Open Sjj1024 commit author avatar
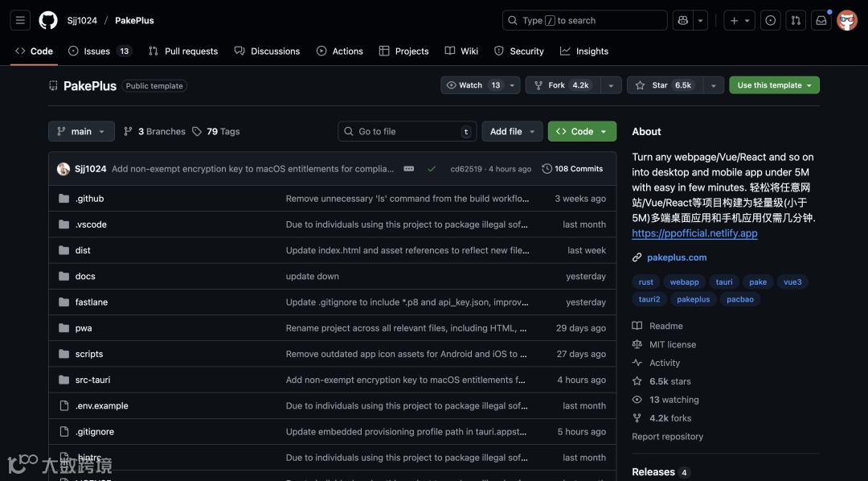This screenshot has height=481, width=868. coord(63,169)
